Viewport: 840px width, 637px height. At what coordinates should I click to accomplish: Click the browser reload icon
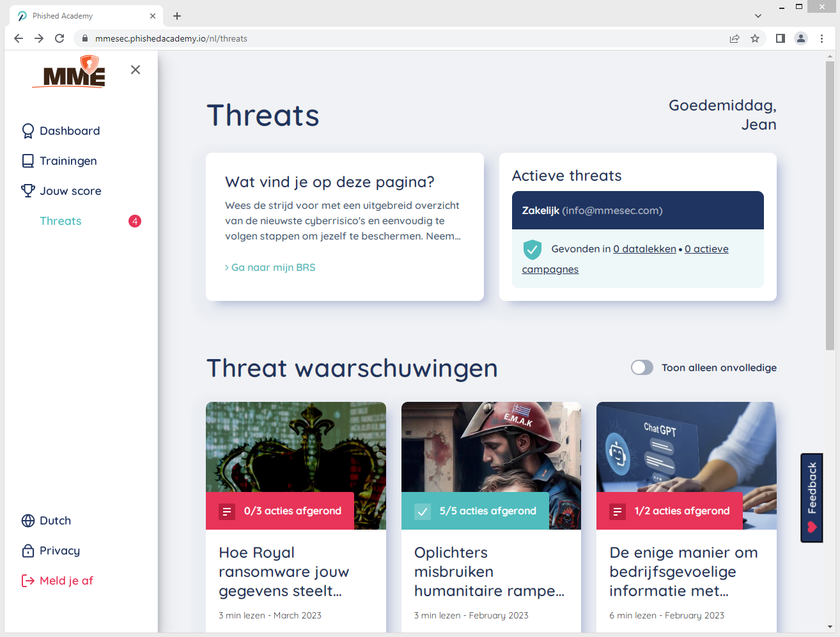pos(59,38)
